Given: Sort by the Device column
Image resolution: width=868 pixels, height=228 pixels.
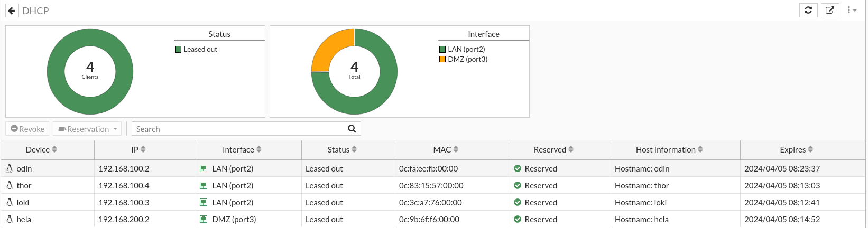Looking at the screenshot, I should 41,150.
